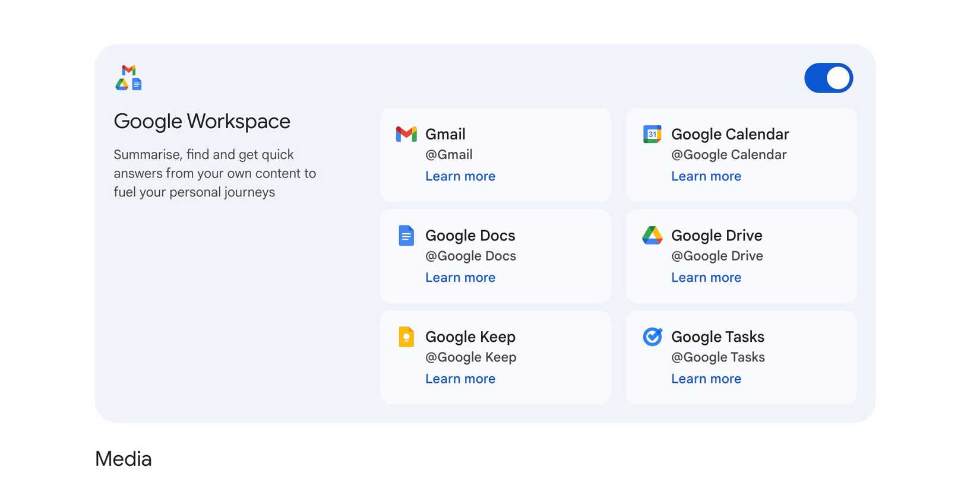980x486 pixels.
Task: Click the Google Calendar icon
Action: pyautogui.click(x=652, y=134)
